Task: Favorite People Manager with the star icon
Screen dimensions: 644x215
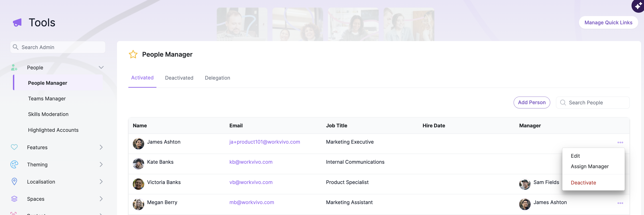Action: coord(133,54)
